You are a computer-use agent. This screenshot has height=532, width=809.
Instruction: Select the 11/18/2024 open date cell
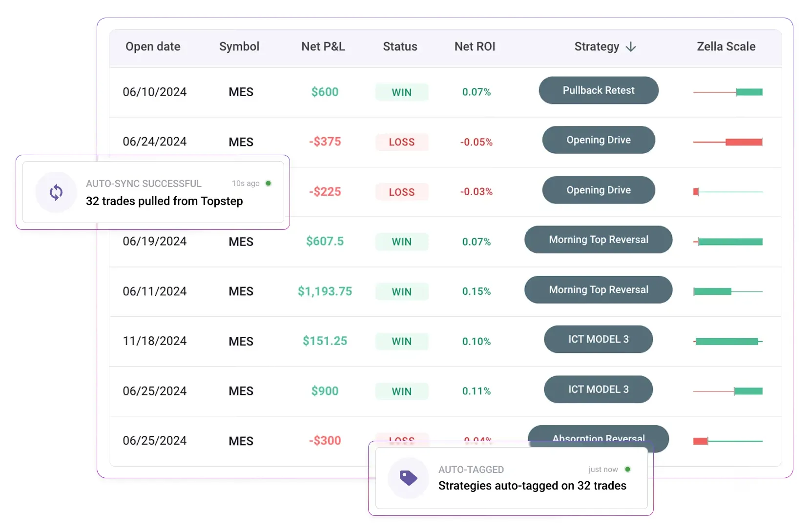click(155, 341)
